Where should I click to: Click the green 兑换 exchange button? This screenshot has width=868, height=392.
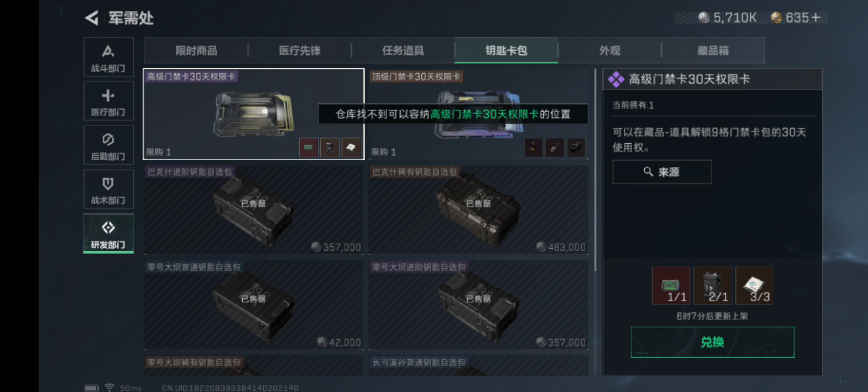[x=713, y=342]
